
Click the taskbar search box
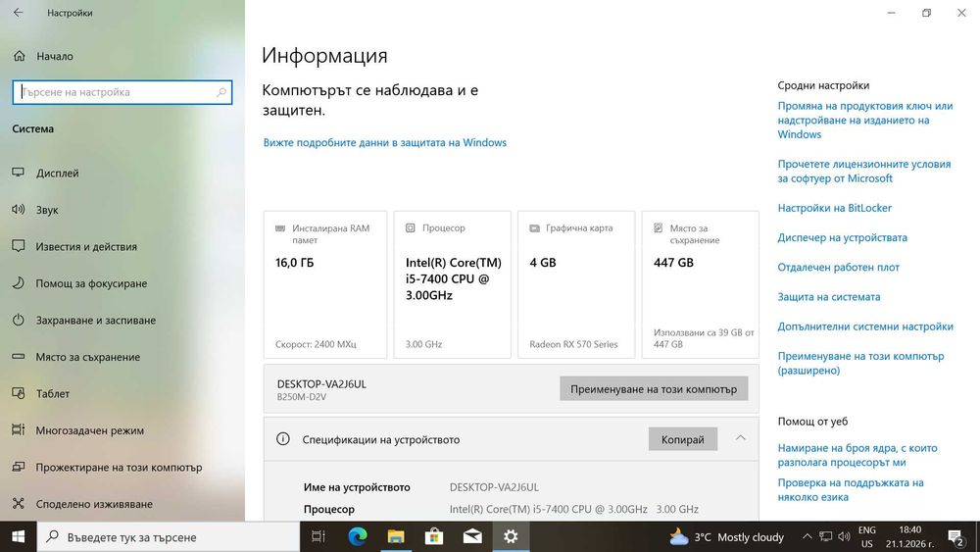(169, 537)
